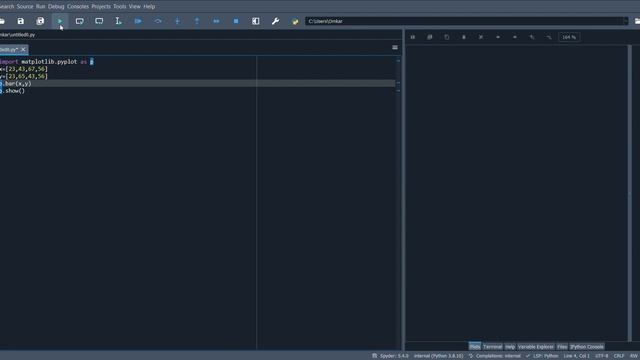This screenshot has height=360, width=640.
Task: Show the previous plot
Action: click(498, 37)
